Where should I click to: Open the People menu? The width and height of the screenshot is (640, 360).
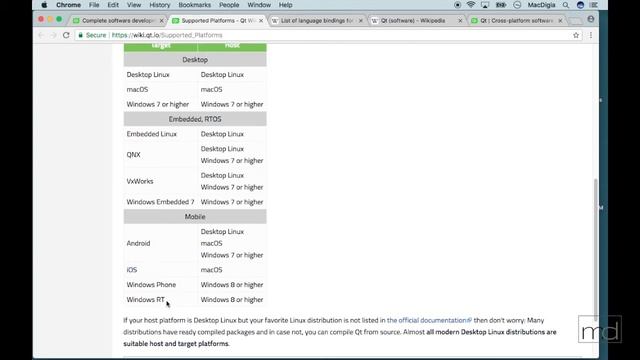229,5
